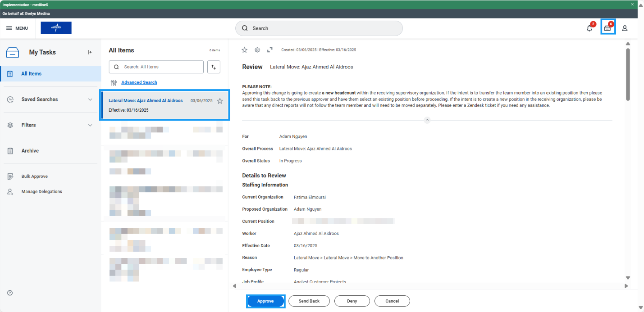The width and height of the screenshot is (644, 312).
Task: Click the Send Back button
Action: (309, 301)
